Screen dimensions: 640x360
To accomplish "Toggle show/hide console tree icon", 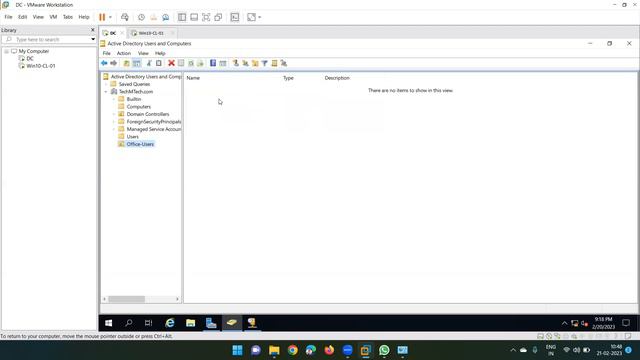I will tap(137, 63).
